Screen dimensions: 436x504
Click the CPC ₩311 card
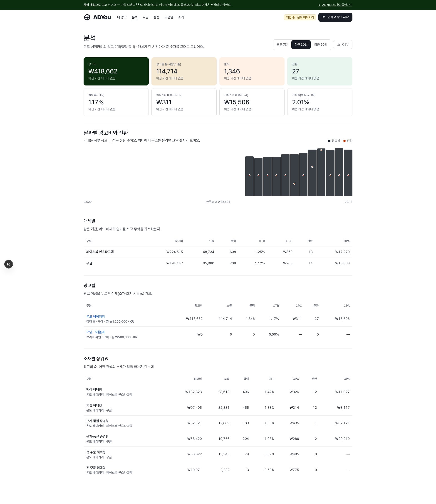(x=184, y=102)
